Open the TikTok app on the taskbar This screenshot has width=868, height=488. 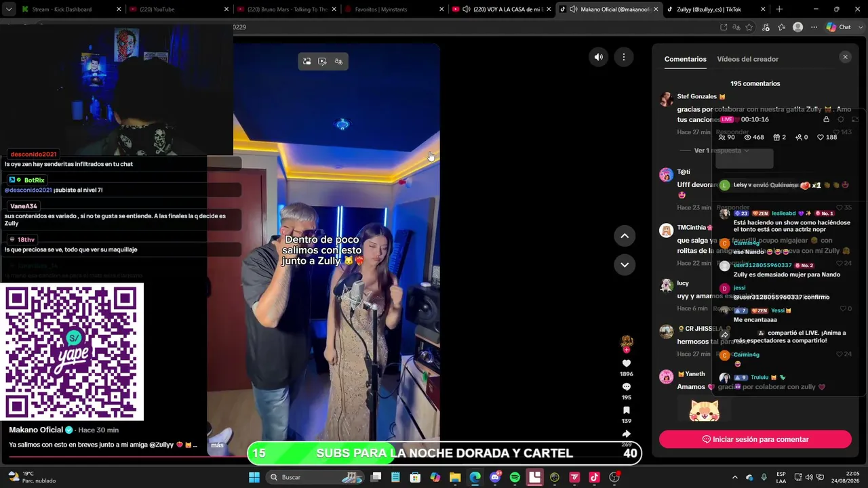594,477
